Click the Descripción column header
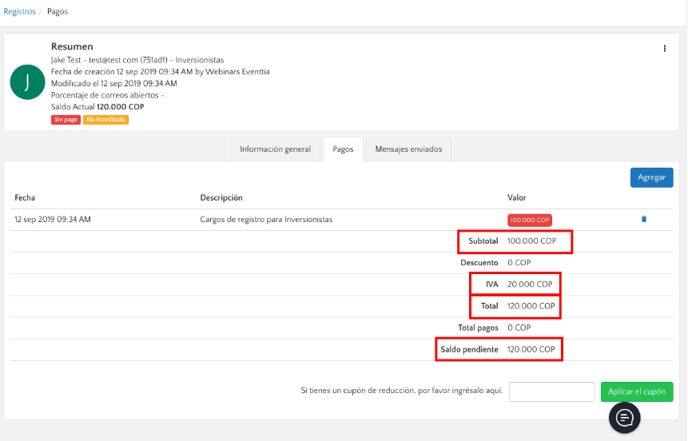Image resolution: width=688 pixels, height=441 pixels. click(x=221, y=198)
